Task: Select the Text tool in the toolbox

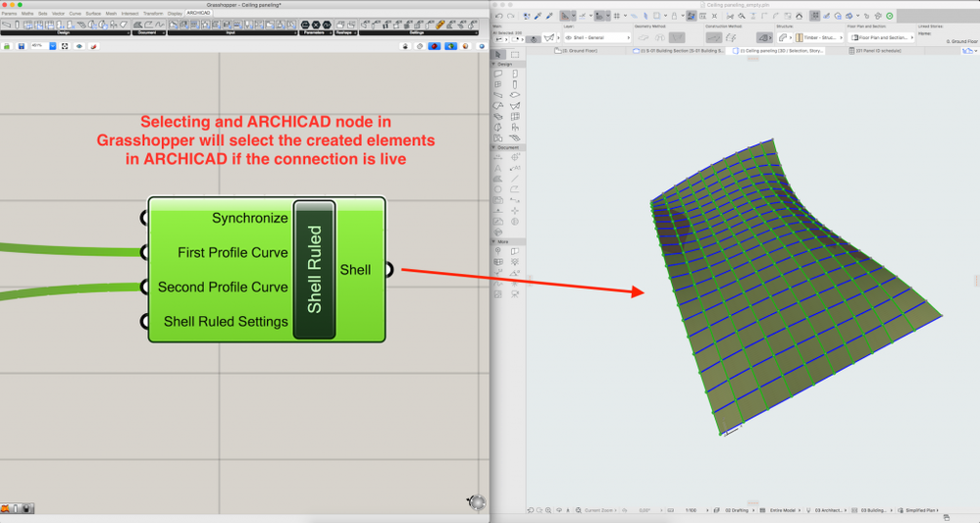Action: (498, 168)
